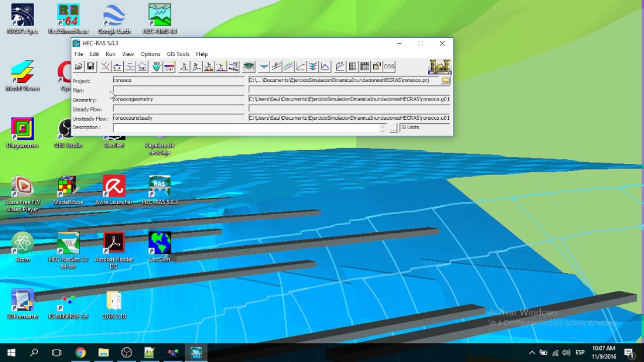
Task: Open the steady flow data editor
Action: click(x=117, y=66)
